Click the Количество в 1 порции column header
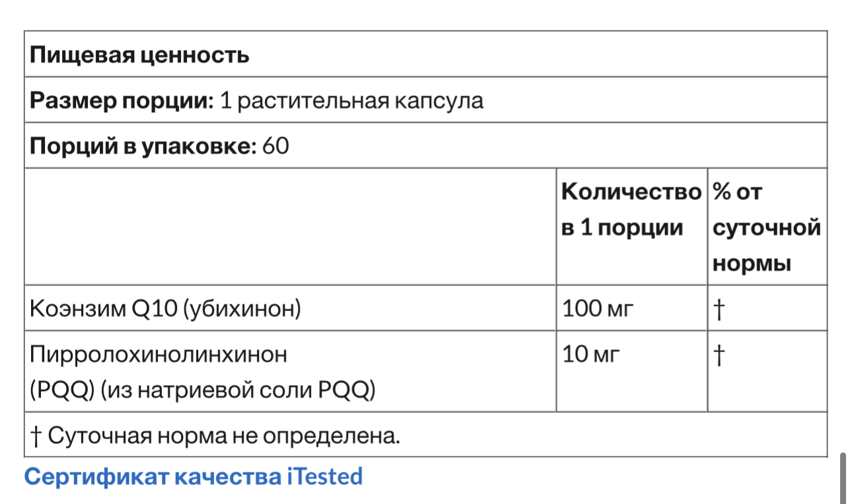 [630, 210]
